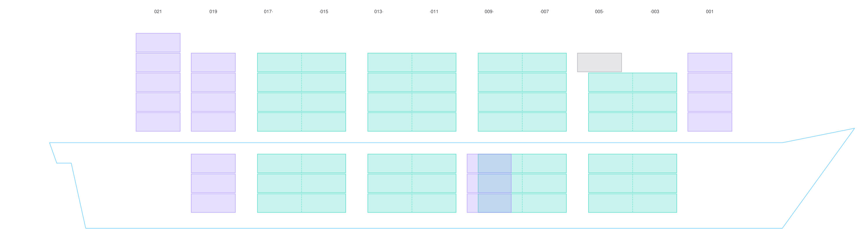Select bottom purple container in bay 019 hold
Viewport: 868px width, 229px height.
point(213,203)
